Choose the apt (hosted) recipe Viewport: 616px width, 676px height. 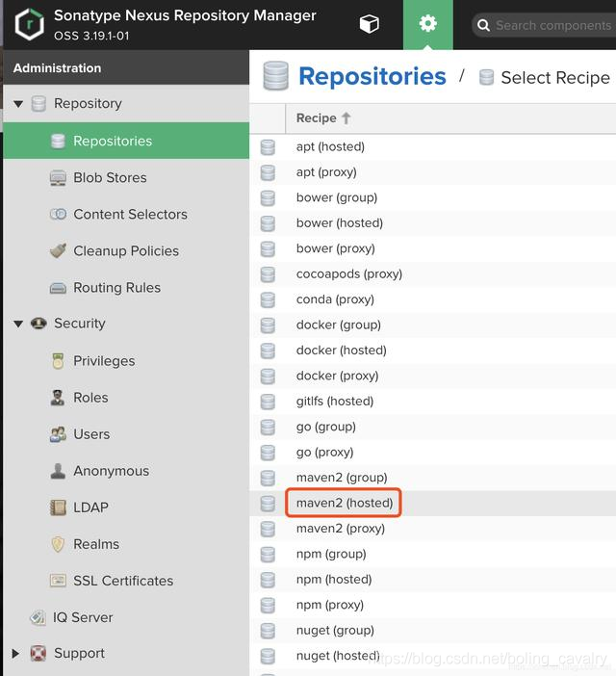432,147
